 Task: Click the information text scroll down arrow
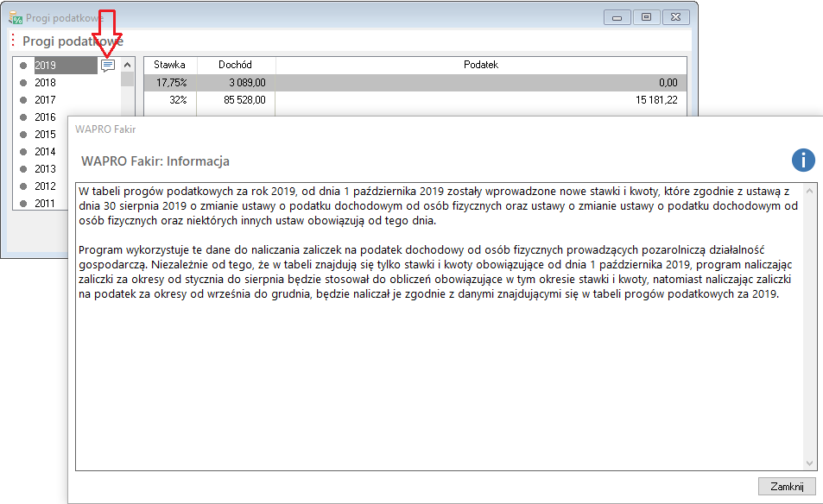coord(809,463)
